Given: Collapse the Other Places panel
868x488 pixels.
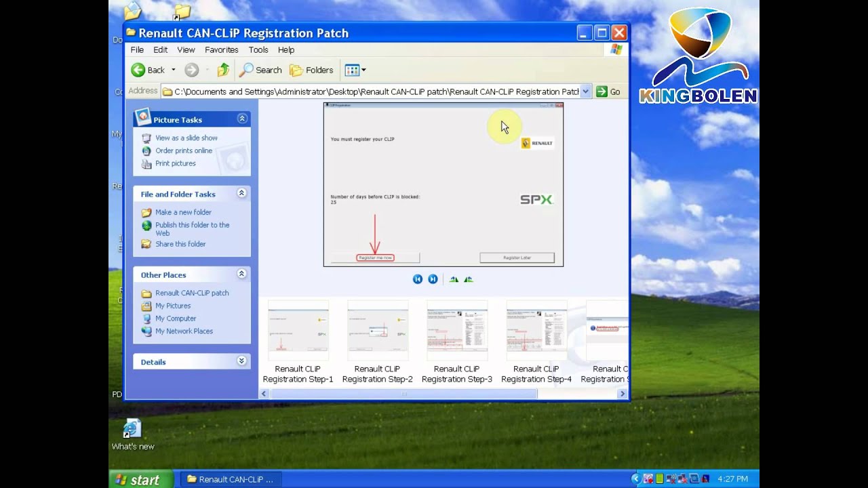Looking at the screenshot, I should (x=241, y=274).
